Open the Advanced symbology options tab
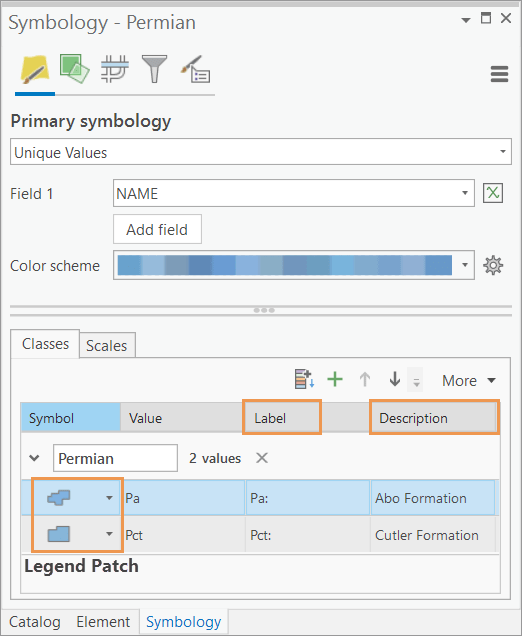The height and width of the screenshot is (636, 522). coord(195,69)
